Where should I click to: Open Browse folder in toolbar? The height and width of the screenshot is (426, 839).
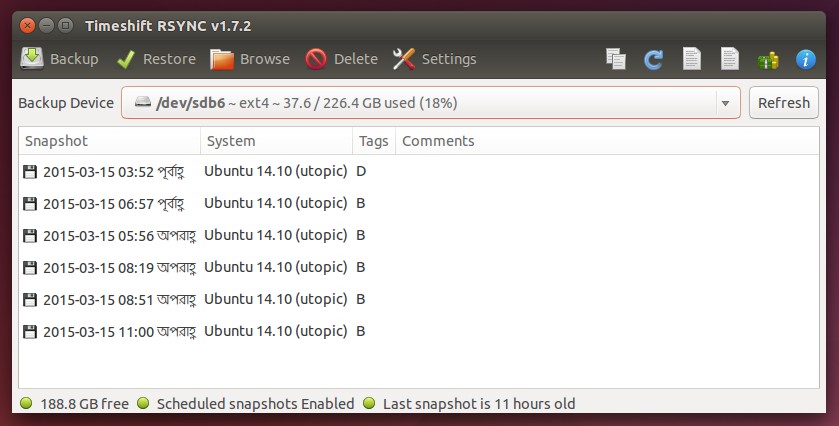tap(222, 59)
